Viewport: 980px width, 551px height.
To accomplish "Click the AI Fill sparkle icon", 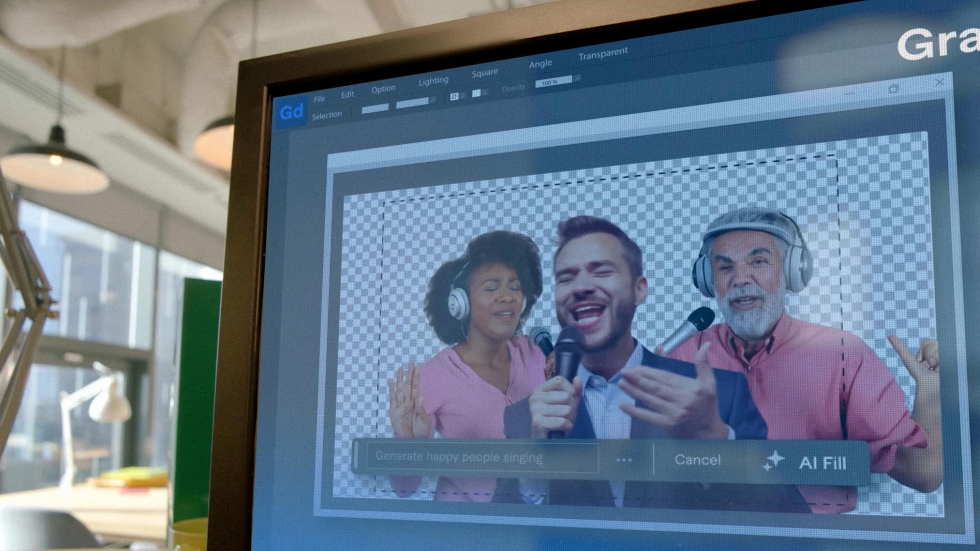I will [x=773, y=460].
